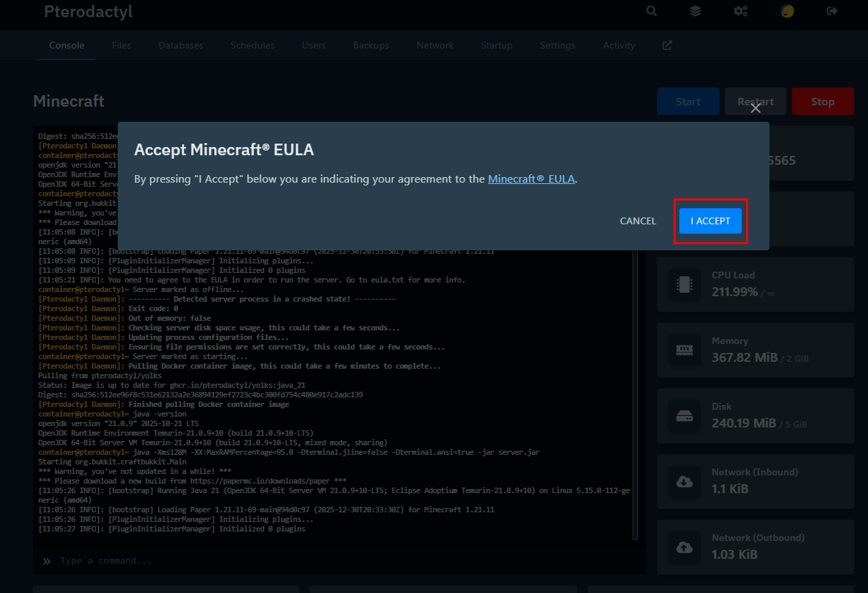Image resolution: width=868 pixels, height=593 pixels.
Task: Click the user avatar icon
Action: tap(787, 11)
